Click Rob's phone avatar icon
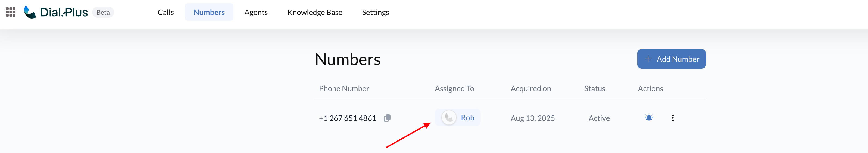Screen dimensions: 868x153 click(x=449, y=118)
